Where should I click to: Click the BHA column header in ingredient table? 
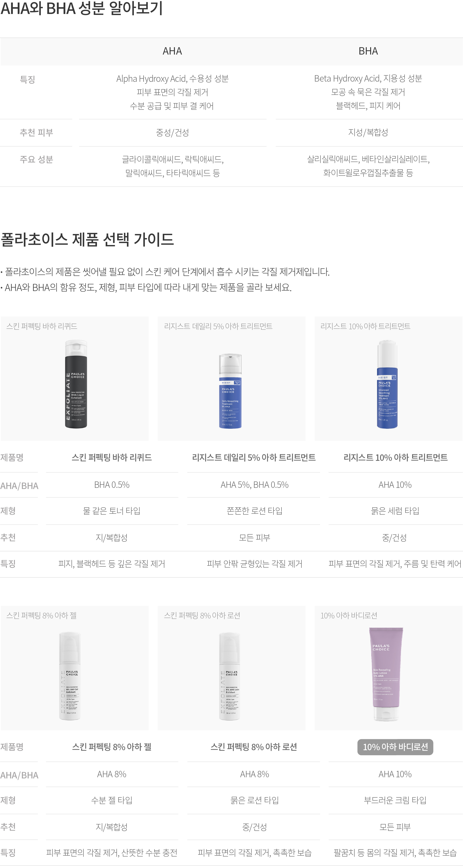point(368,51)
